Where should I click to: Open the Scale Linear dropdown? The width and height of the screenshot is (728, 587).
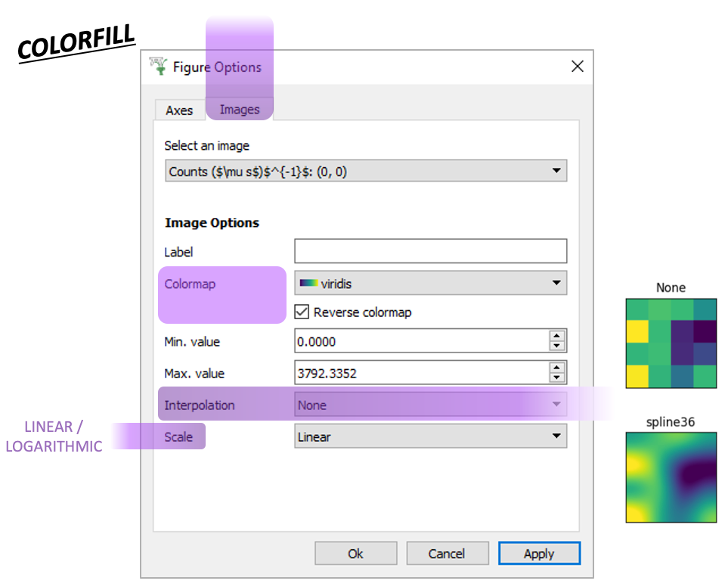coord(430,436)
